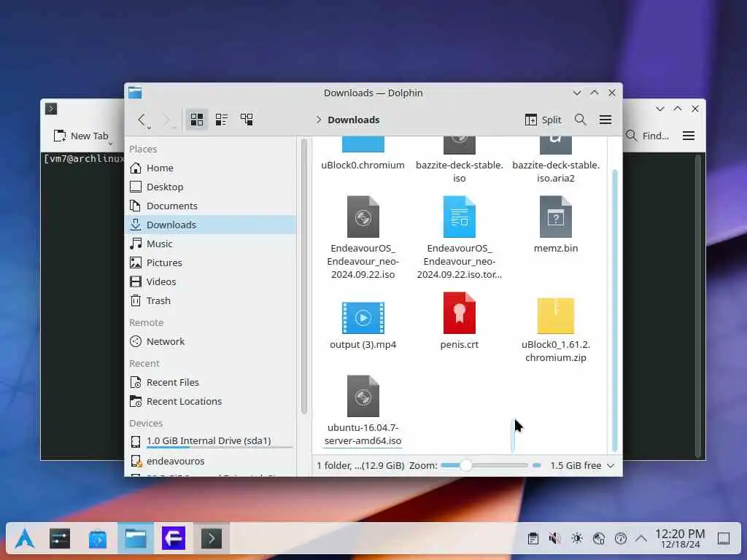The image size is (747, 560).
Task: Click the '1 folder, ...(12.9 GiB)' status text
Action: [360, 465]
